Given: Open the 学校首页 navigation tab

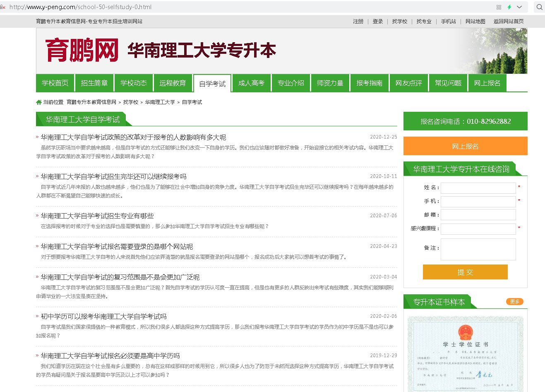Looking at the screenshot, I should (55, 83).
